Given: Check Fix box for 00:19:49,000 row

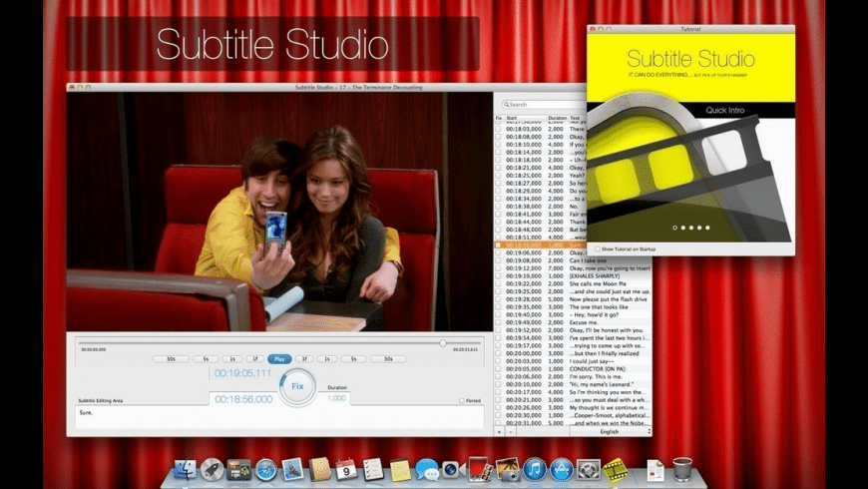Looking at the screenshot, I should [x=498, y=322].
